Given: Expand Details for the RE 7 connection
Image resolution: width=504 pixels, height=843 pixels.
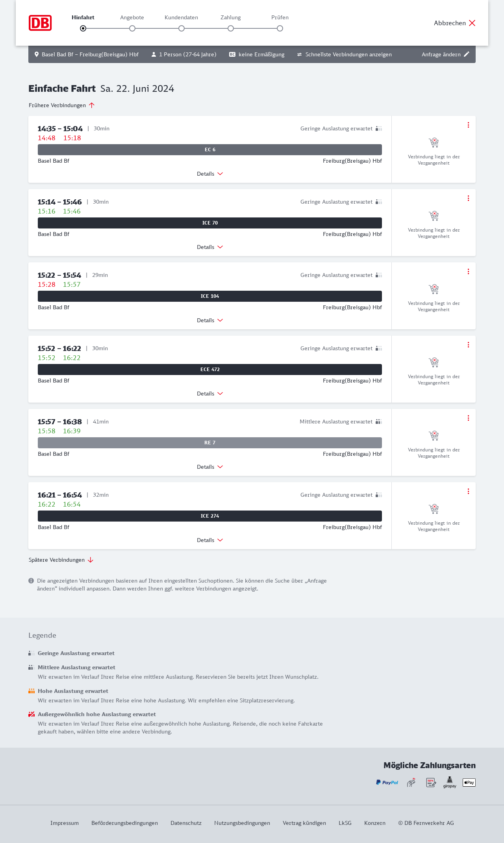Looking at the screenshot, I should 210,467.
